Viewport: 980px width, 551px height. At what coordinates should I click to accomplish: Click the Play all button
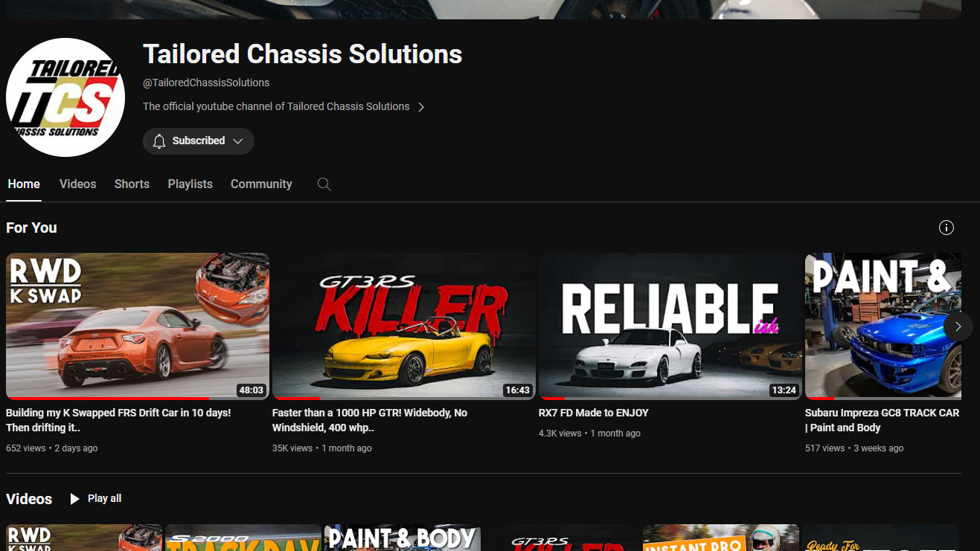[x=96, y=499]
